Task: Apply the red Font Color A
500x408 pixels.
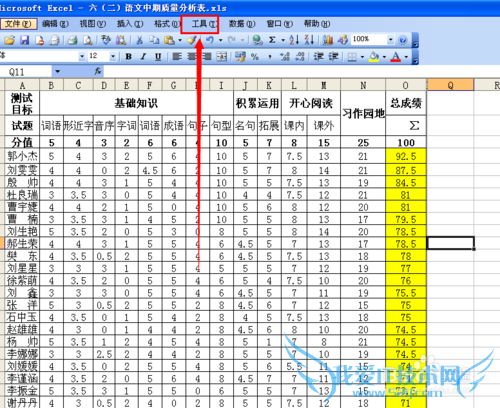Action: (396, 57)
